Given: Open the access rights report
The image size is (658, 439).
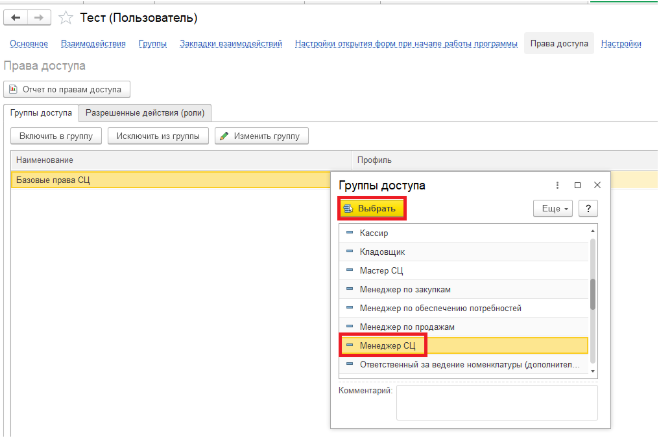Looking at the screenshot, I should (x=68, y=89).
